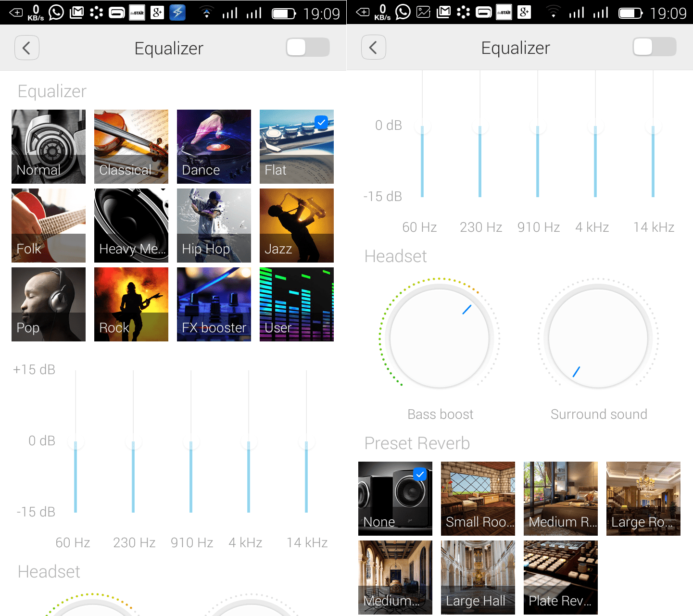Tap the WhatsApp icon in right status bar
Viewport: 693px width, 616px height.
403,12
